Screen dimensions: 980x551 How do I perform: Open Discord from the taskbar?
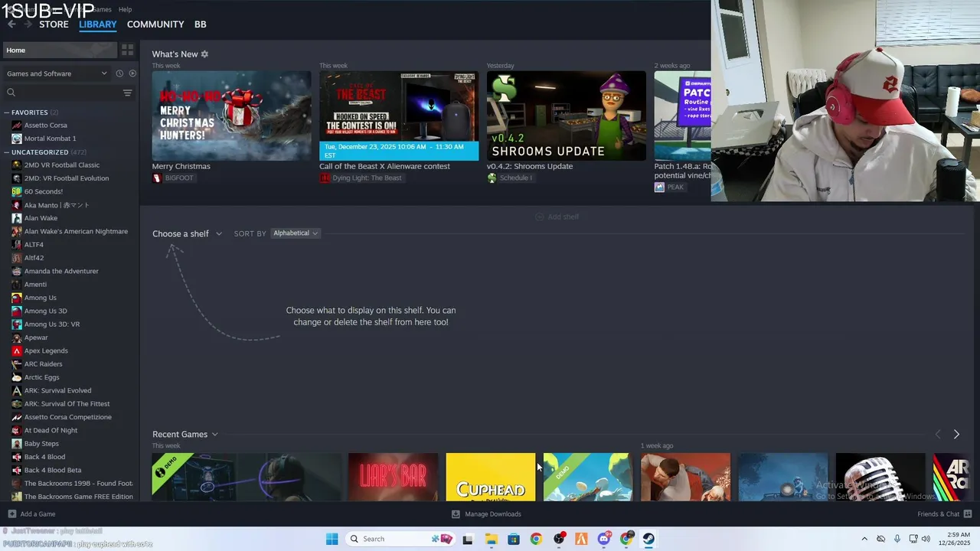pyautogui.click(x=604, y=539)
